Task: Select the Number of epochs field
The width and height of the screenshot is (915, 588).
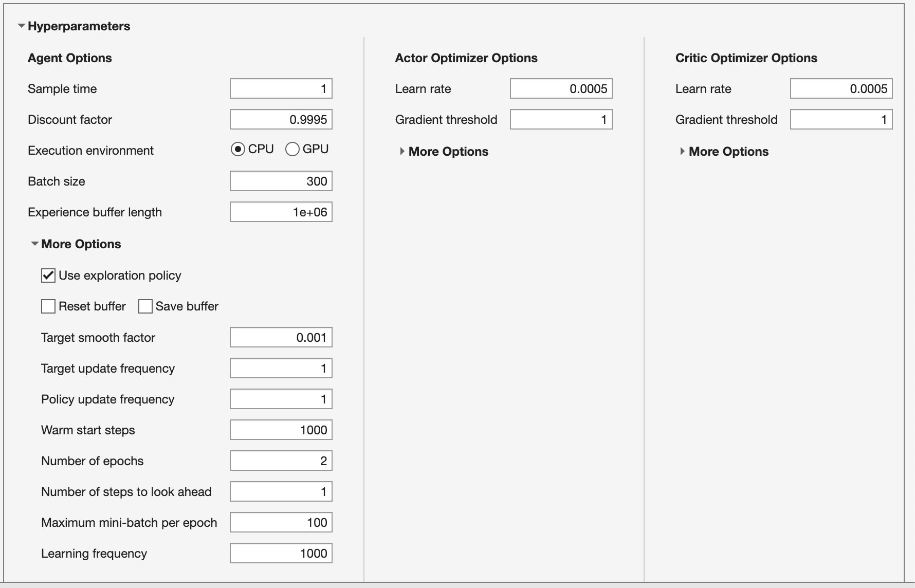Action: pos(281,460)
